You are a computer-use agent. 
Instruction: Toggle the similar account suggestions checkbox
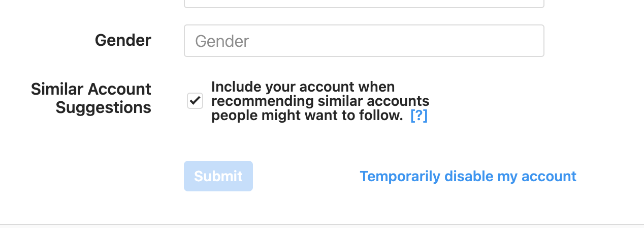[x=195, y=101]
